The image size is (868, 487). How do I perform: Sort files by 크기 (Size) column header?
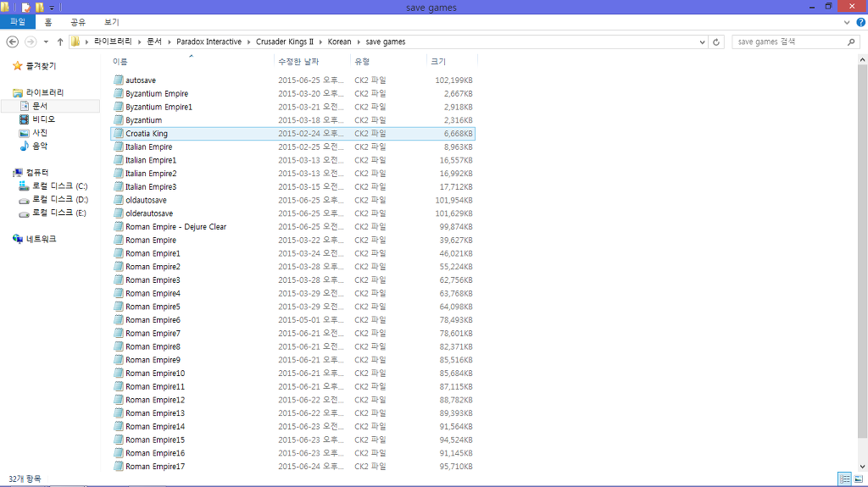[x=438, y=61]
